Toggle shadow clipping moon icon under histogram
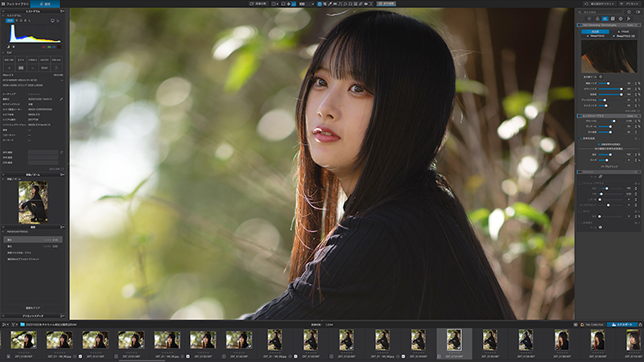Image resolution: width=644 pixels, height=362 pixels. coord(8,47)
